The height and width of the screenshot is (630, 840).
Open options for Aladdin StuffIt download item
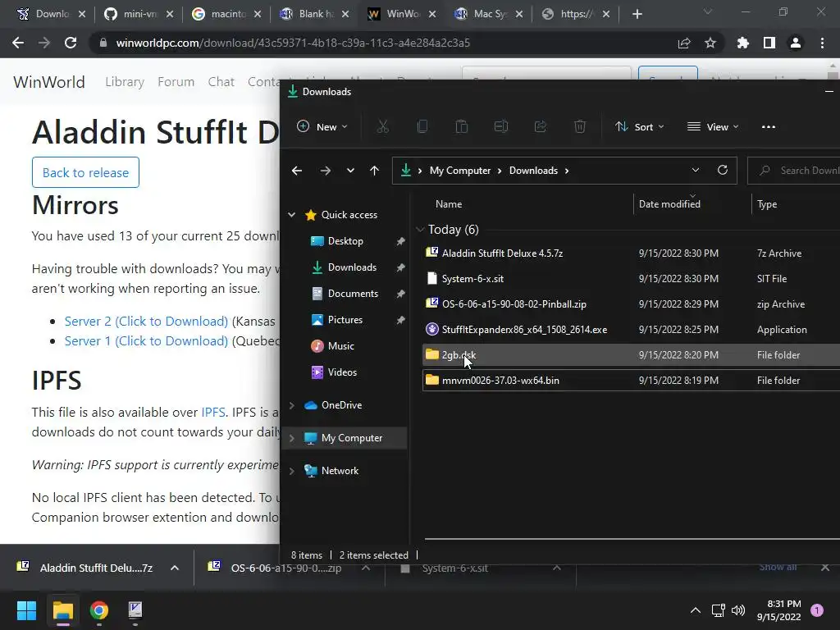coord(175,568)
